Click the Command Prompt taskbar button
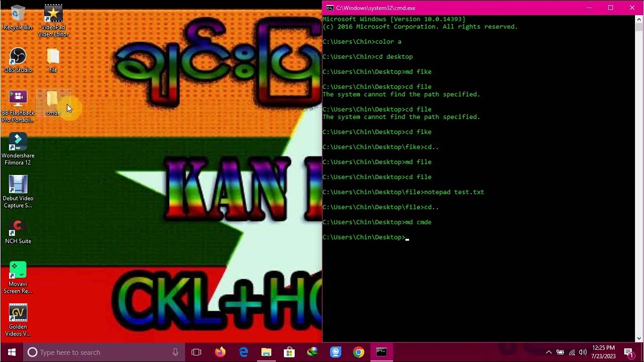 click(x=381, y=352)
